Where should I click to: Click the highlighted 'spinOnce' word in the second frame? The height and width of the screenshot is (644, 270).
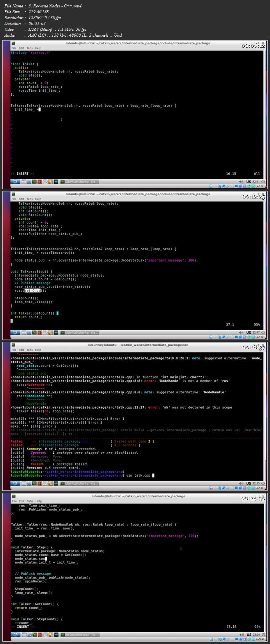[32, 290]
